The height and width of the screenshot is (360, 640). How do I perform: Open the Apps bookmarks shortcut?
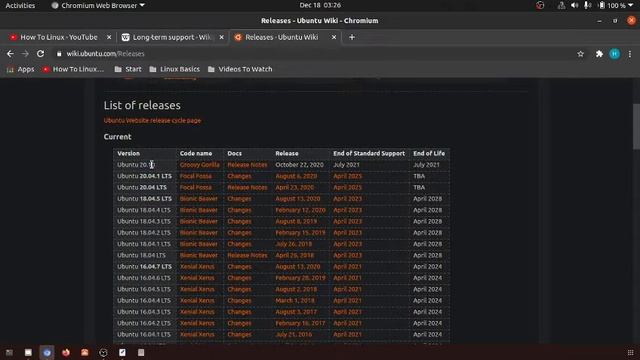click(20, 69)
